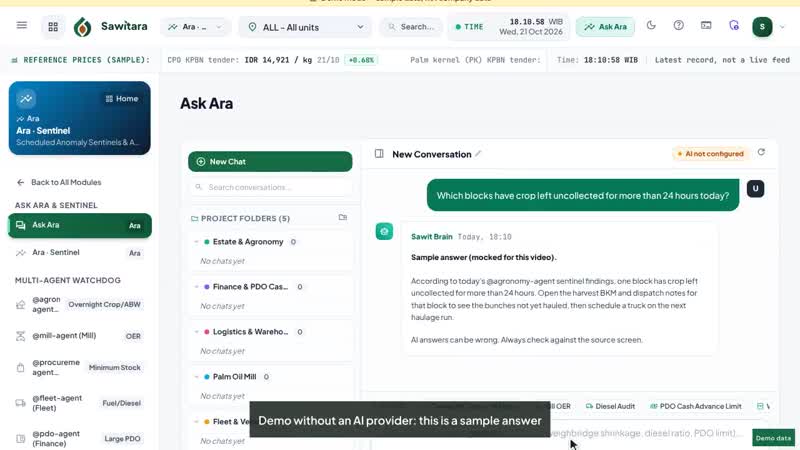Open the ALL - All units dropdown
800x450 pixels.
tap(305, 27)
